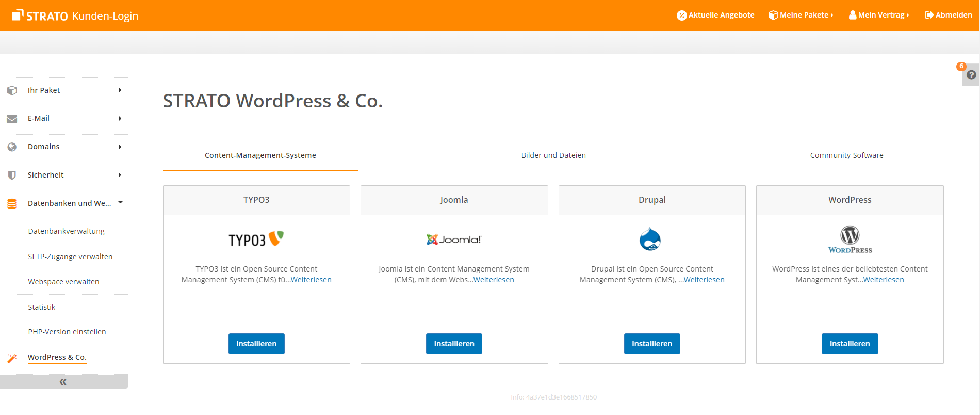980x415 pixels.
Task: Click Abmelden to log out
Action: pos(949,15)
